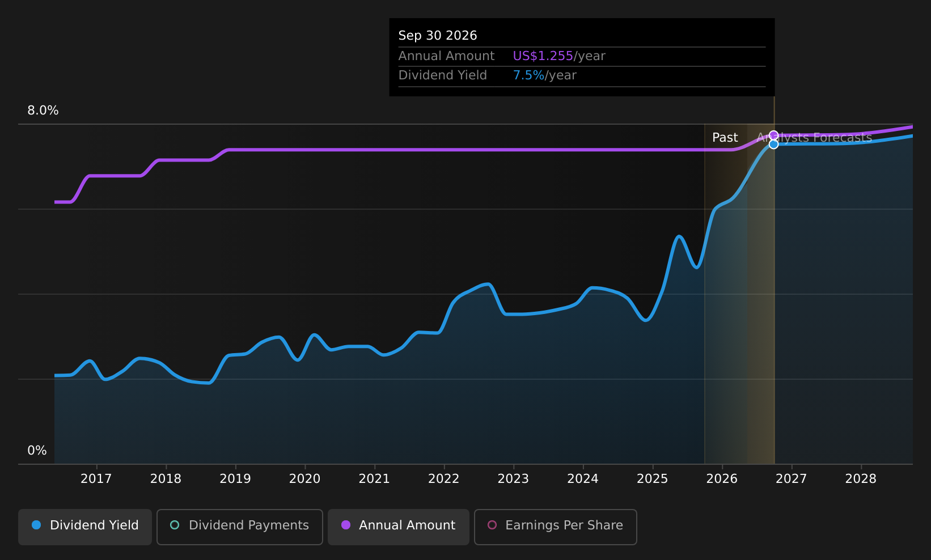Click the Past label on chart
This screenshot has width=931, height=560.
[725, 138]
